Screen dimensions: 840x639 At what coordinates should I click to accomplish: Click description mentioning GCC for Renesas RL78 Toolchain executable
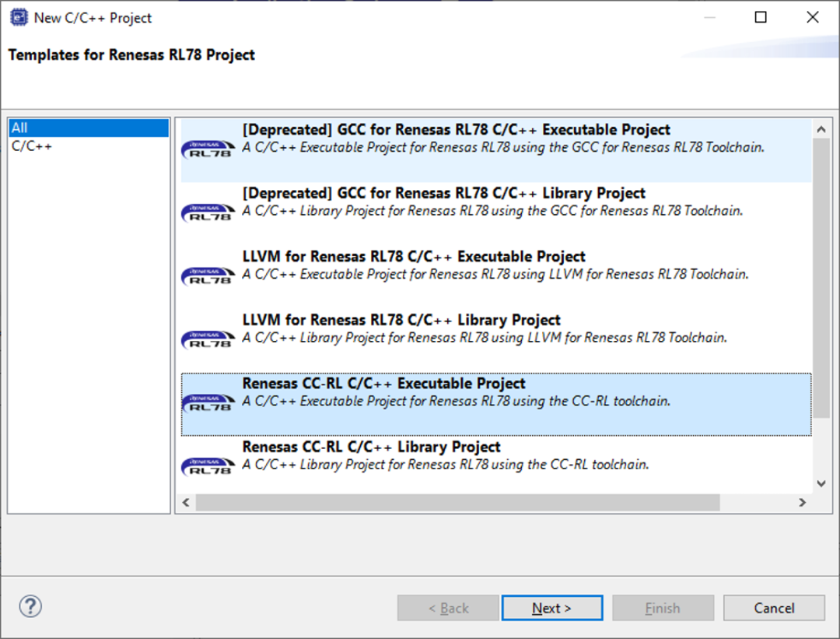pos(503,147)
